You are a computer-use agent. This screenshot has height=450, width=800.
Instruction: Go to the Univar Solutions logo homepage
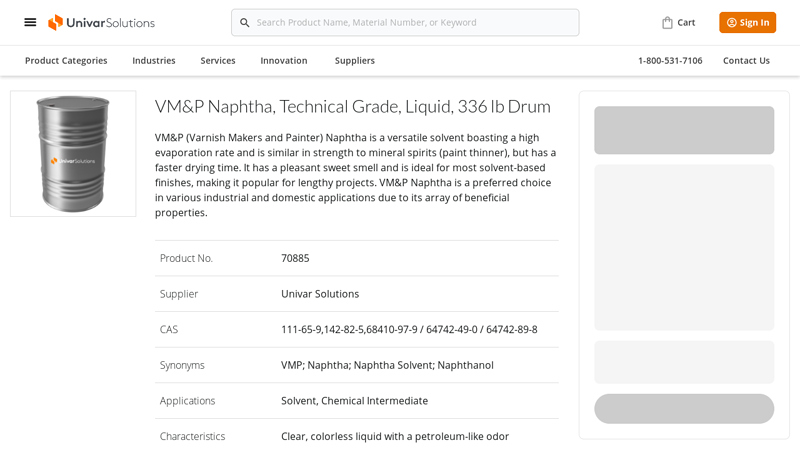(101, 22)
